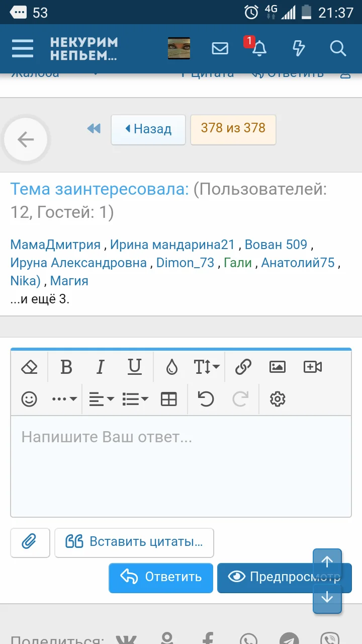Insert a link with chain icon
Viewport: 362px width, 644px height.
(x=243, y=367)
